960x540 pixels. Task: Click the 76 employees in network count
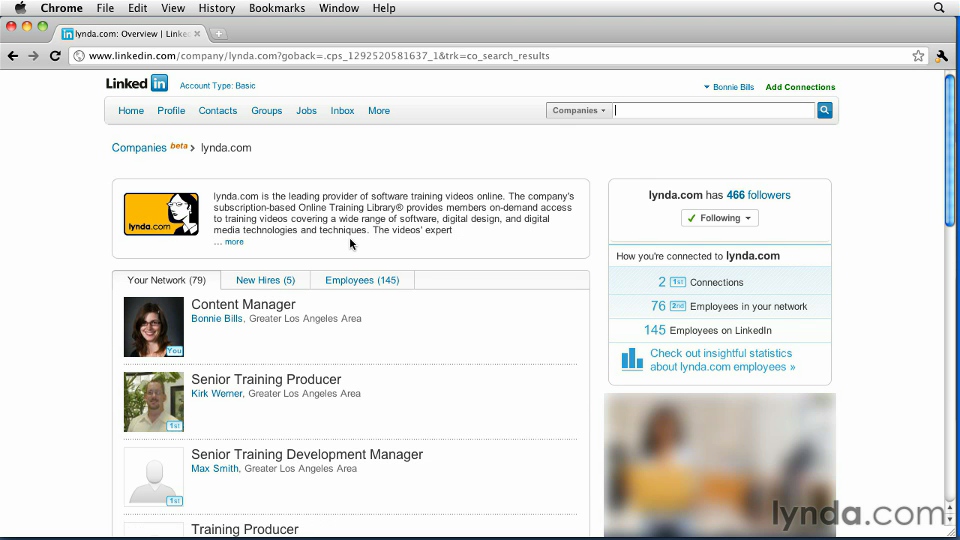[658, 306]
